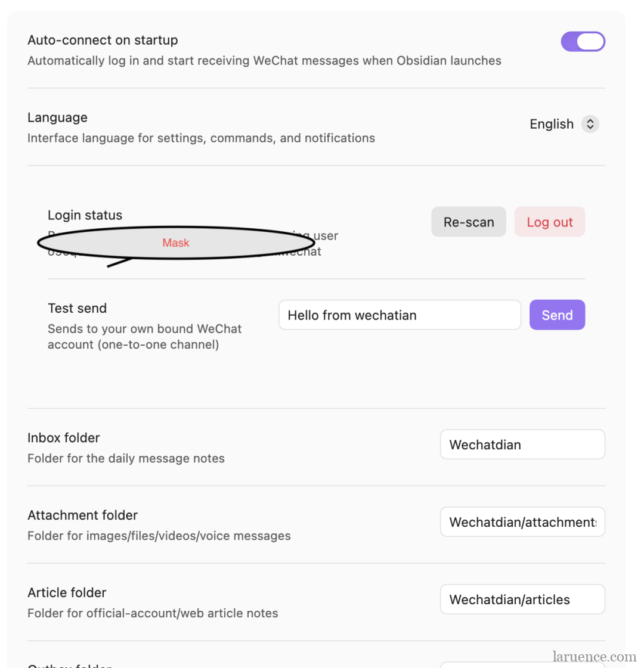Click the Outbox folder field at the bottom
The image size is (644, 668).
click(x=522, y=664)
